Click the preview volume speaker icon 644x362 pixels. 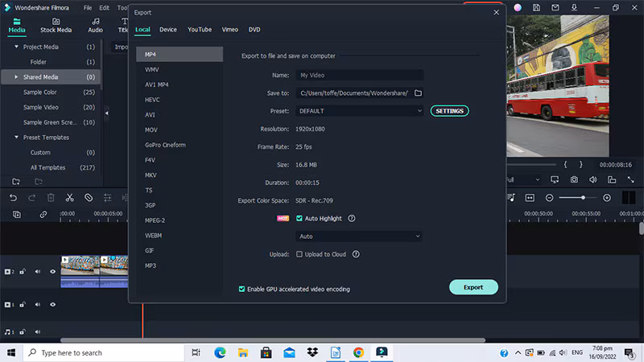593,179
